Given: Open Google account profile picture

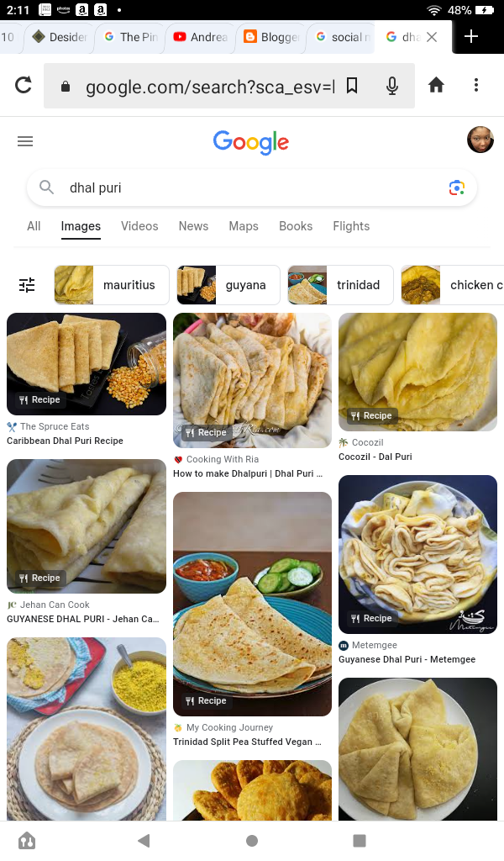Looking at the screenshot, I should [480, 140].
